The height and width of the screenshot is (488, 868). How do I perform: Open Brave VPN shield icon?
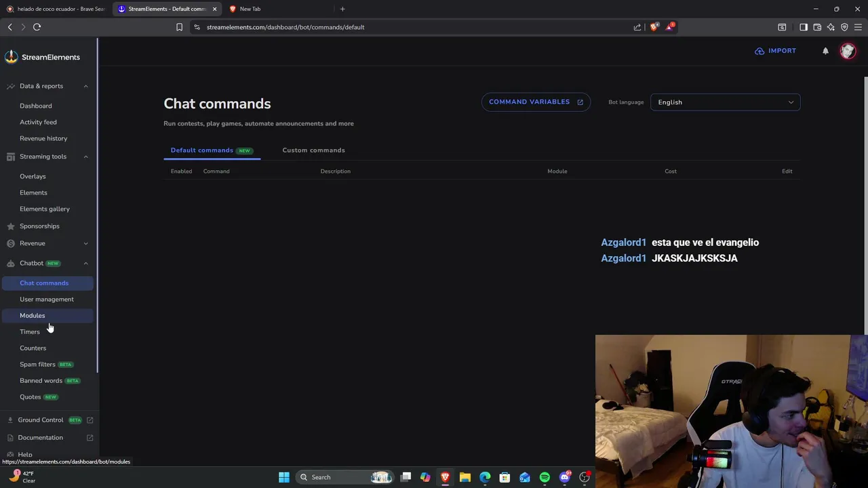[x=844, y=27]
